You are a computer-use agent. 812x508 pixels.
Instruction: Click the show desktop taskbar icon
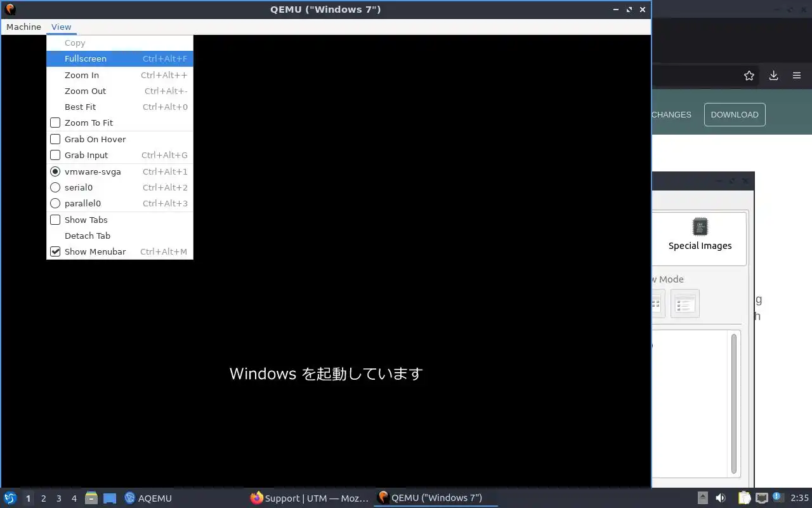tap(110, 498)
